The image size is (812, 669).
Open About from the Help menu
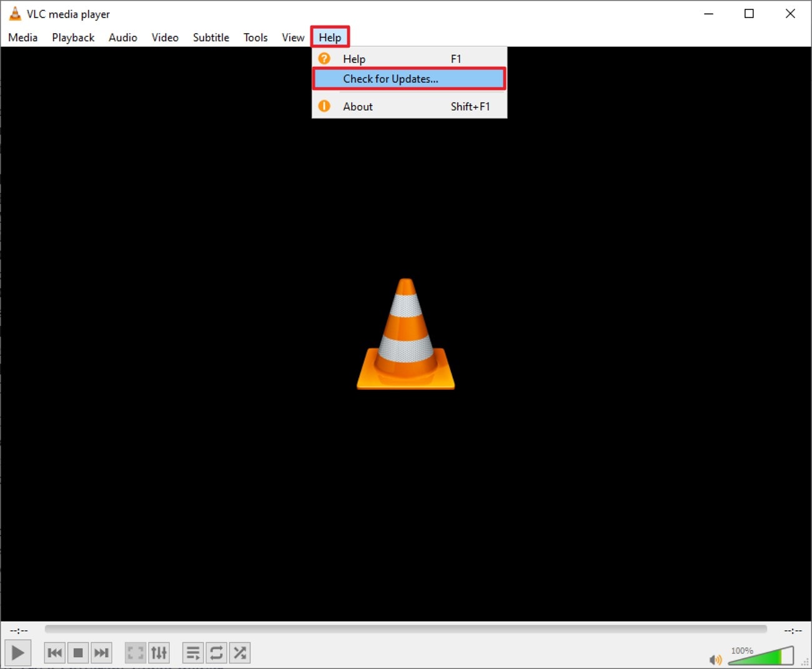[409, 106]
